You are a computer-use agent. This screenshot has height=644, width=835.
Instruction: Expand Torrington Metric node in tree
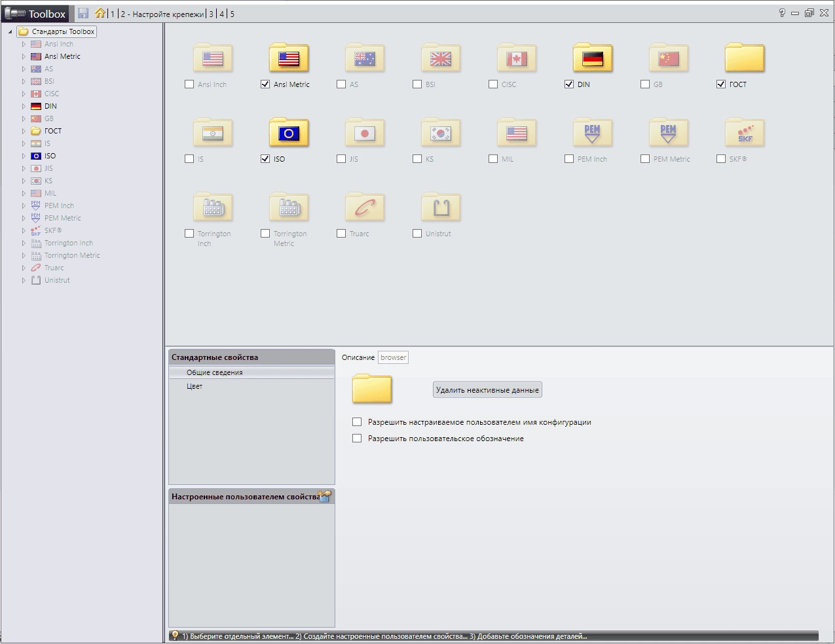tap(24, 255)
